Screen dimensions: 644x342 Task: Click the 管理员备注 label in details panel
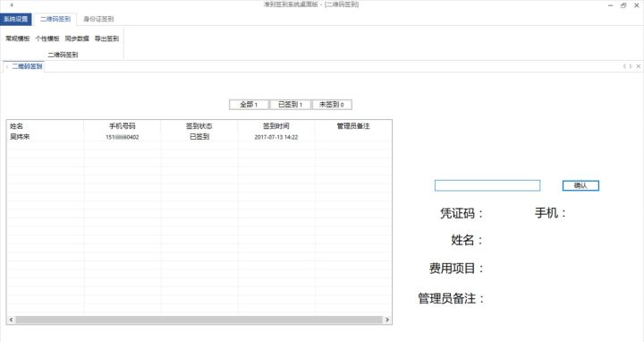click(x=451, y=298)
